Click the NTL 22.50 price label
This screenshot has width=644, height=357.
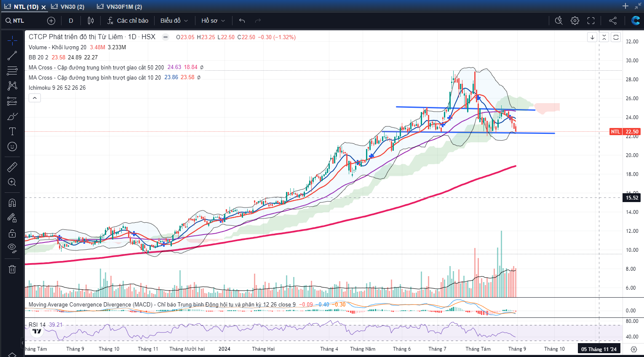coord(625,132)
